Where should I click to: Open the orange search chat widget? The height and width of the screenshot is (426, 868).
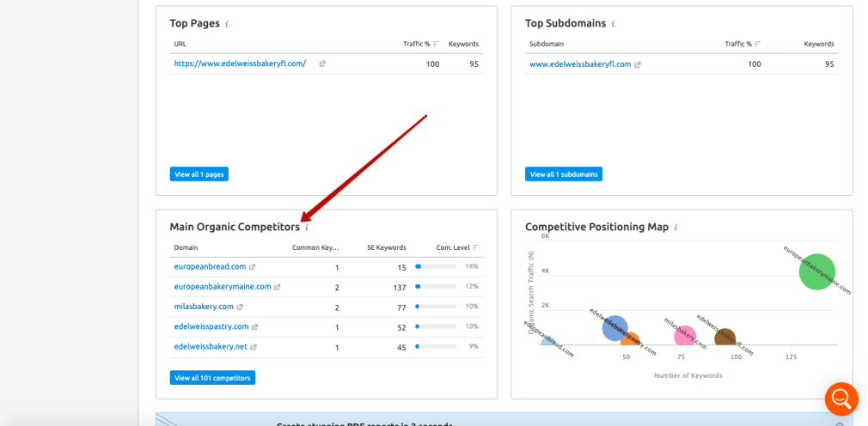tap(840, 399)
